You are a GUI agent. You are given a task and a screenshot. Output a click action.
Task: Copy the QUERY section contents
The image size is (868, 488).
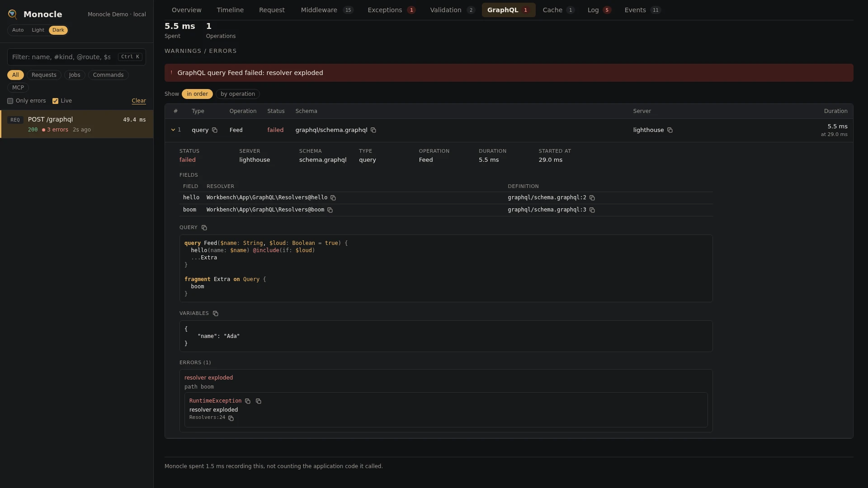[x=204, y=228]
